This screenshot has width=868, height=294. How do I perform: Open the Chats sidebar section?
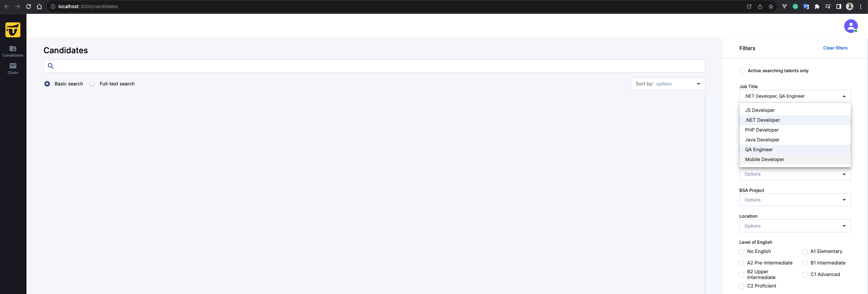pyautogui.click(x=13, y=68)
